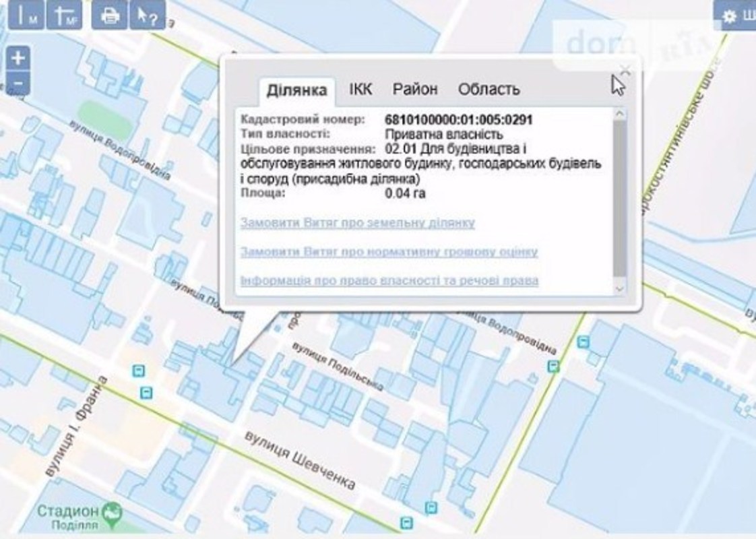Zoom in with the plus button
The height and width of the screenshot is (539, 756).
click(x=18, y=58)
